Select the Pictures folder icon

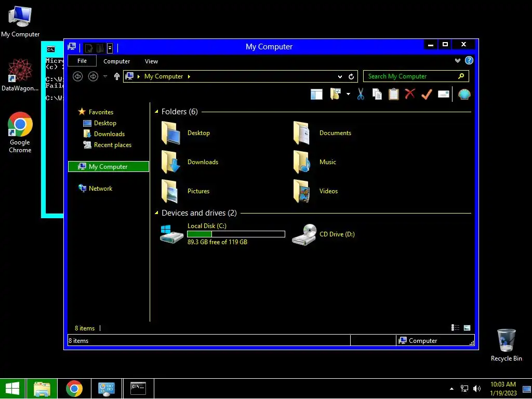[x=170, y=191]
